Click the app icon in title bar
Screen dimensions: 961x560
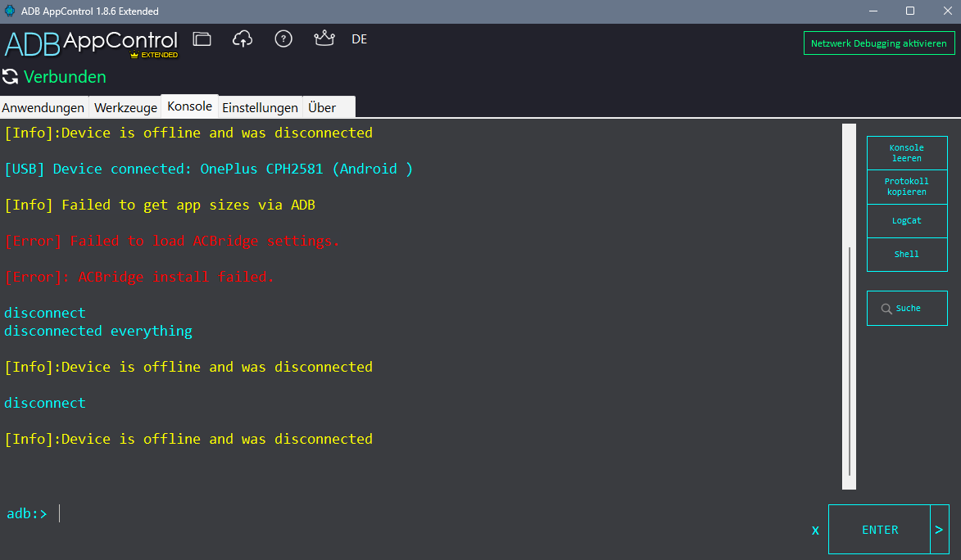click(x=10, y=11)
